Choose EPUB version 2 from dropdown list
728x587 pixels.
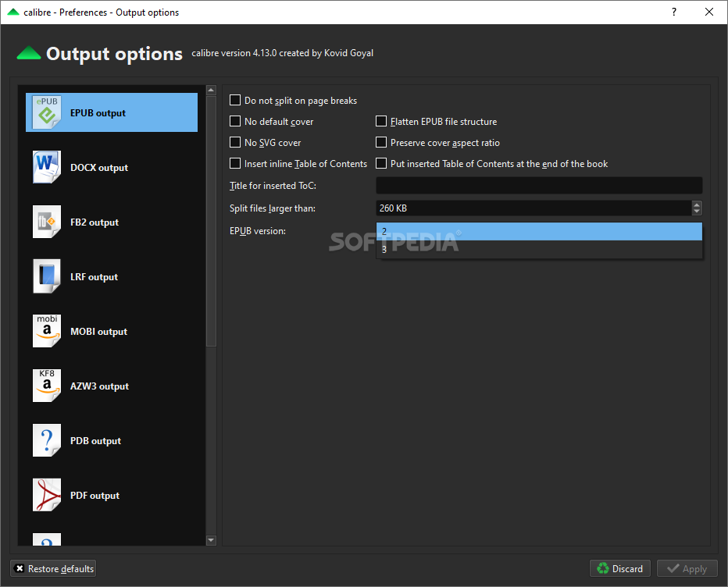[539, 232]
